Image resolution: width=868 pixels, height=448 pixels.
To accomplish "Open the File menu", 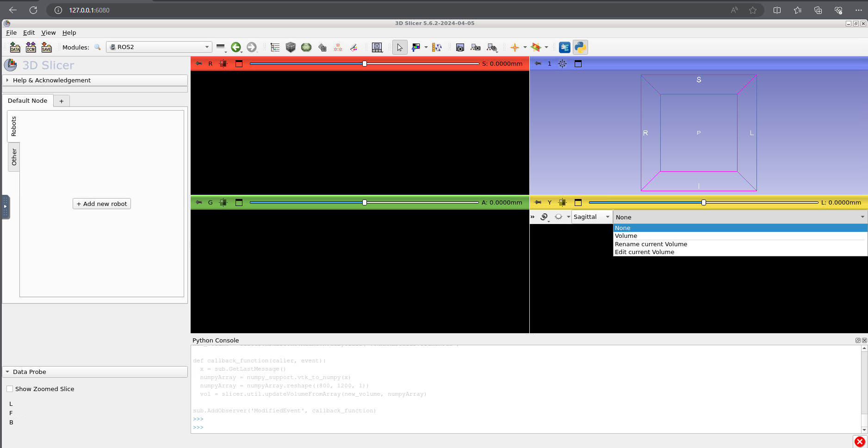I will [11, 32].
